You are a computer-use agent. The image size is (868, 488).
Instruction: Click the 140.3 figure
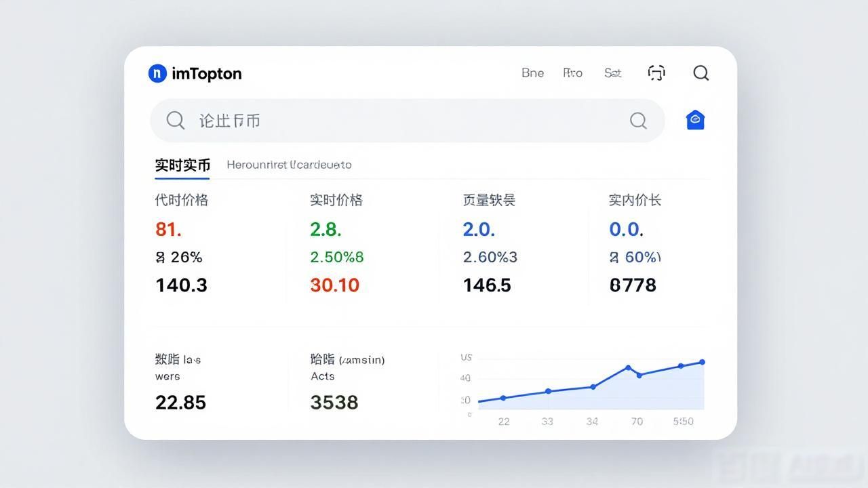(181, 285)
